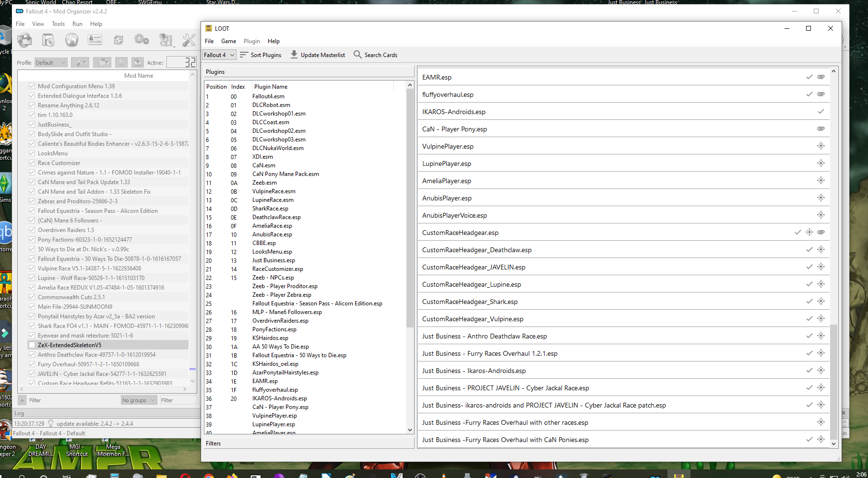The width and height of the screenshot is (868, 478).
Task: Enable ZeX-ExtendedSkeletonV5 mod checkbox
Action: [32, 345]
